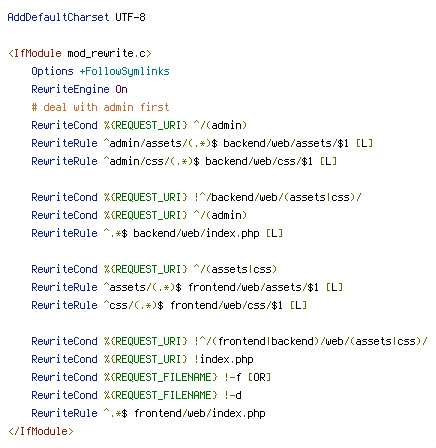Click the +FollowSymlinks option value
This screenshot has width=436, height=448.
(x=124, y=71)
